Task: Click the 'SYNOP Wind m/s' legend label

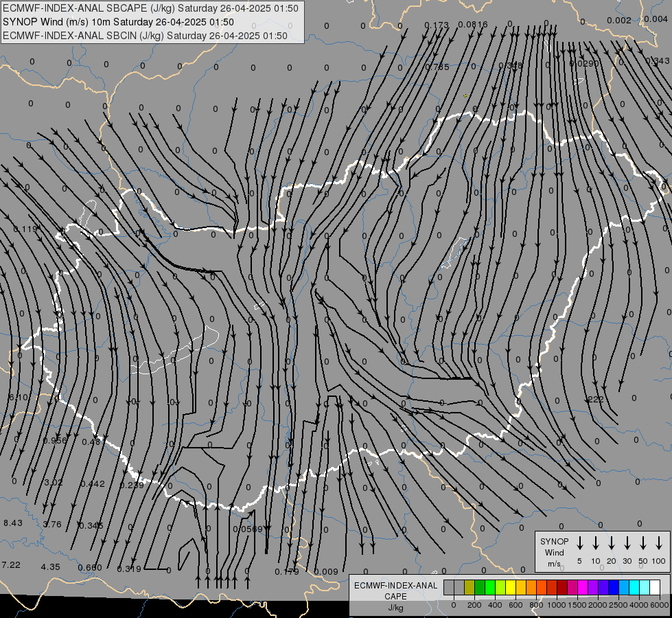Action: pyautogui.click(x=554, y=552)
